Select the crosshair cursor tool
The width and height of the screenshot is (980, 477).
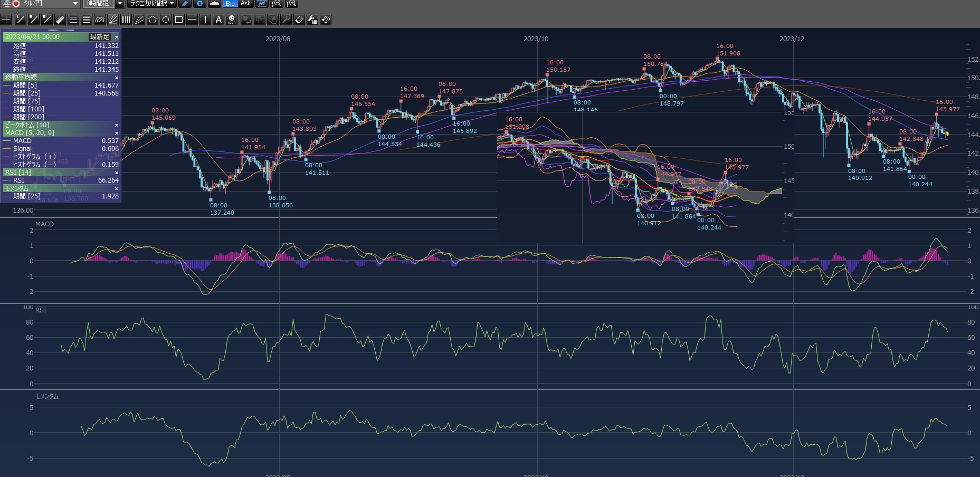[6, 20]
